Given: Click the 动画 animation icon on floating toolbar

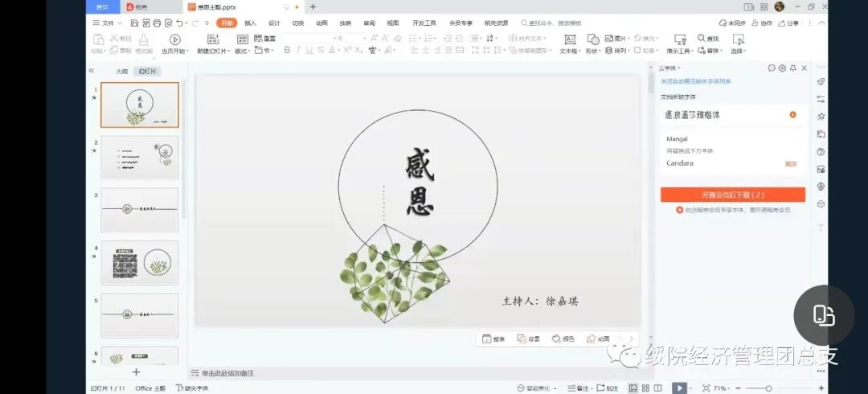Looking at the screenshot, I should coord(592,339).
